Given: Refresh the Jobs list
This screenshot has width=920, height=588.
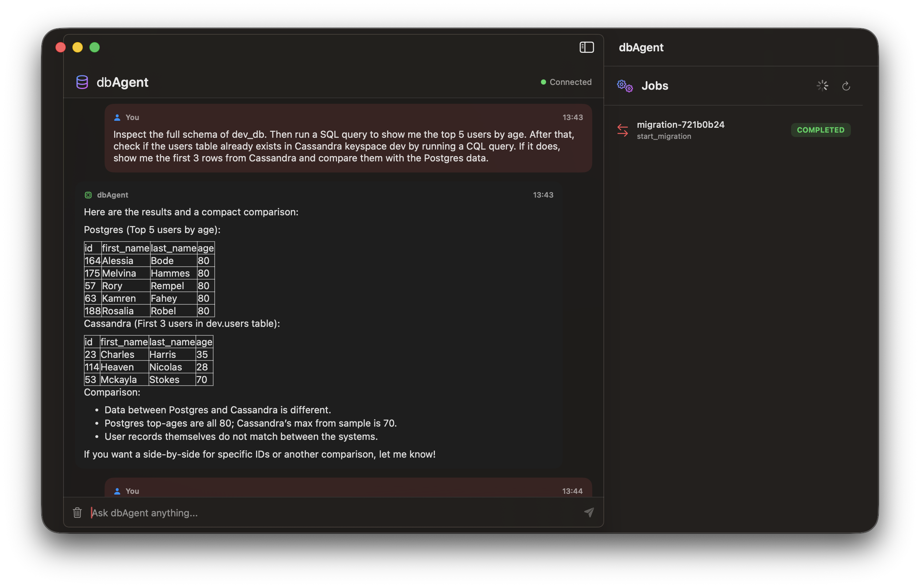Looking at the screenshot, I should [846, 86].
